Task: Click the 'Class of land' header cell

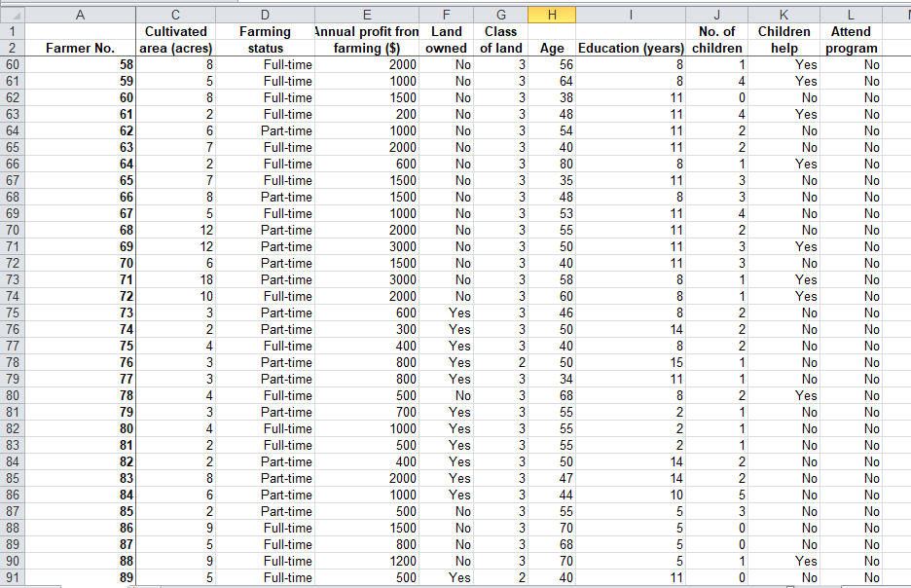Action: tap(500, 39)
